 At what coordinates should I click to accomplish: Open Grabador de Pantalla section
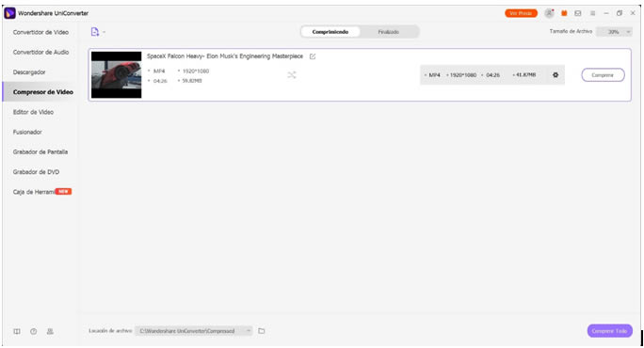pyautogui.click(x=40, y=151)
